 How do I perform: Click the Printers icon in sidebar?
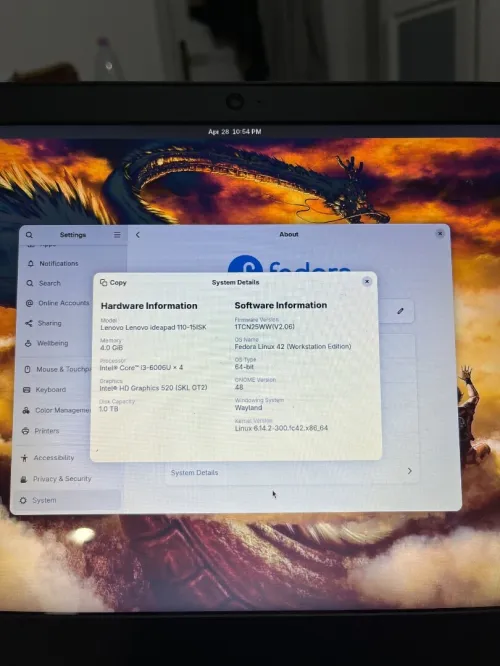[25, 431]
